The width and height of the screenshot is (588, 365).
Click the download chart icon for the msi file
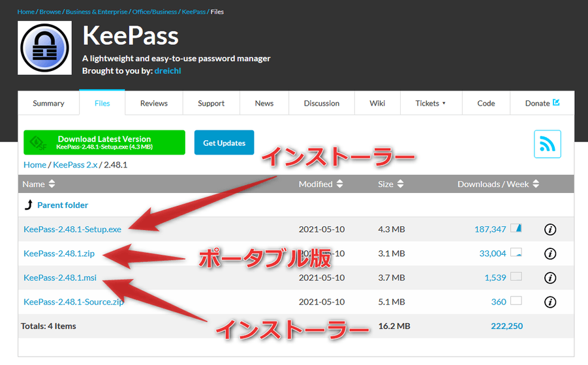click(516, 276)
